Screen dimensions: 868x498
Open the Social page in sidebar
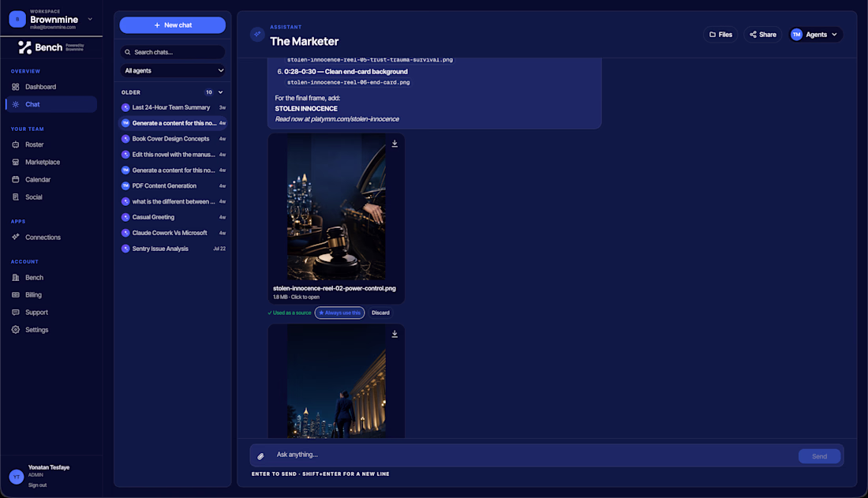click(x=51, y=197)
